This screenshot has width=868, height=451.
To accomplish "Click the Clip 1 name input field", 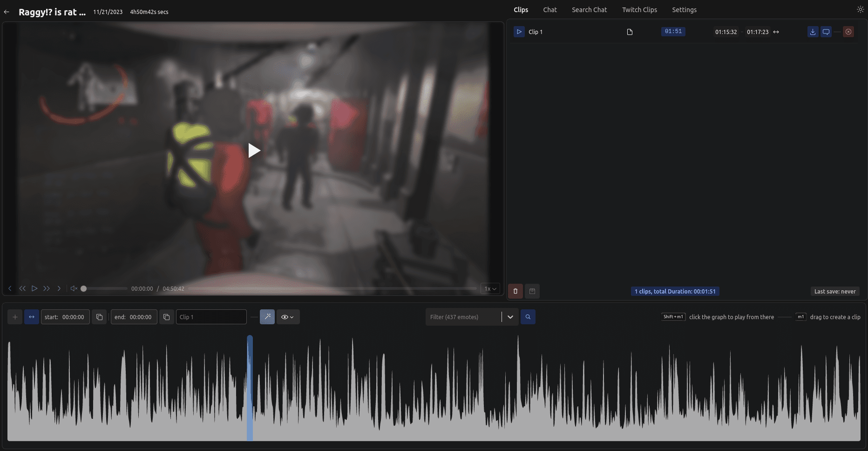I will point(211,317).
